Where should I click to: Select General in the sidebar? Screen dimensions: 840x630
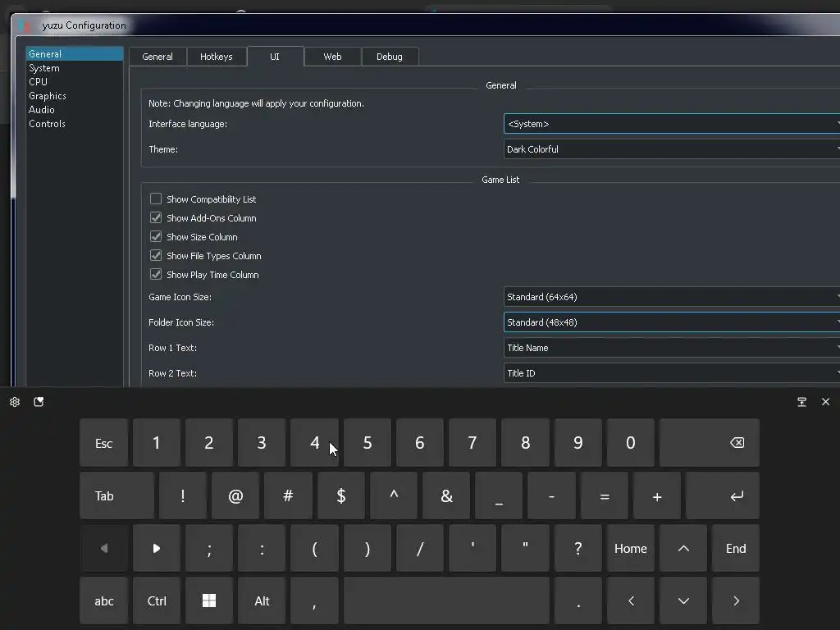coord(75,53)
